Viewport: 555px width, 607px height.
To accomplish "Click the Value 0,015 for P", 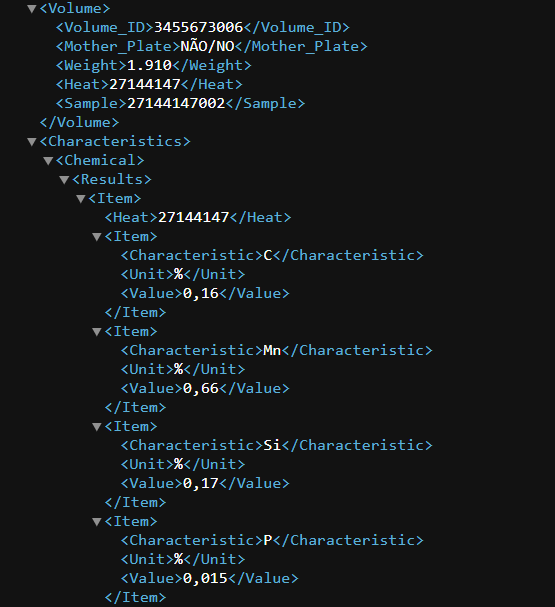I will click(205, 578).
